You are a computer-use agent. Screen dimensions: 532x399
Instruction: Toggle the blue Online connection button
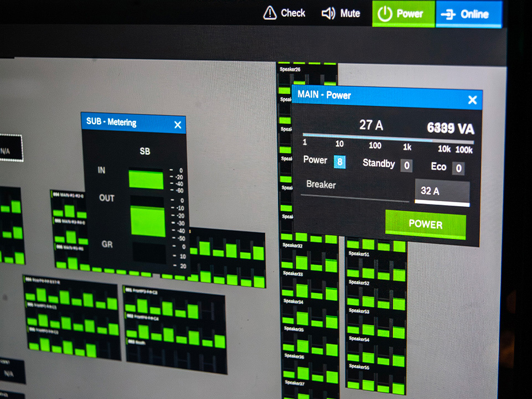click(x=468, y=14)
